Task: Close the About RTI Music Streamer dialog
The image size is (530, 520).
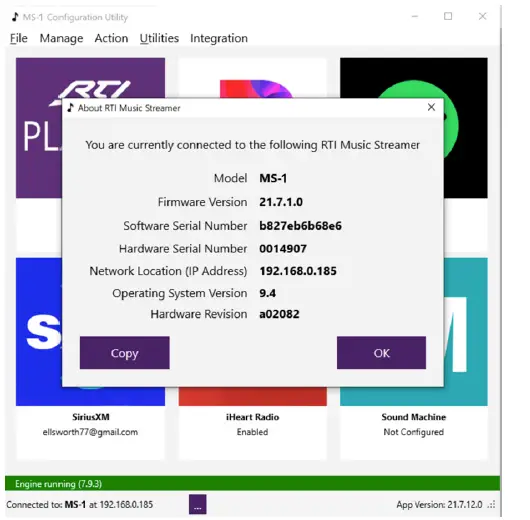Action: [x=431, y=108]
